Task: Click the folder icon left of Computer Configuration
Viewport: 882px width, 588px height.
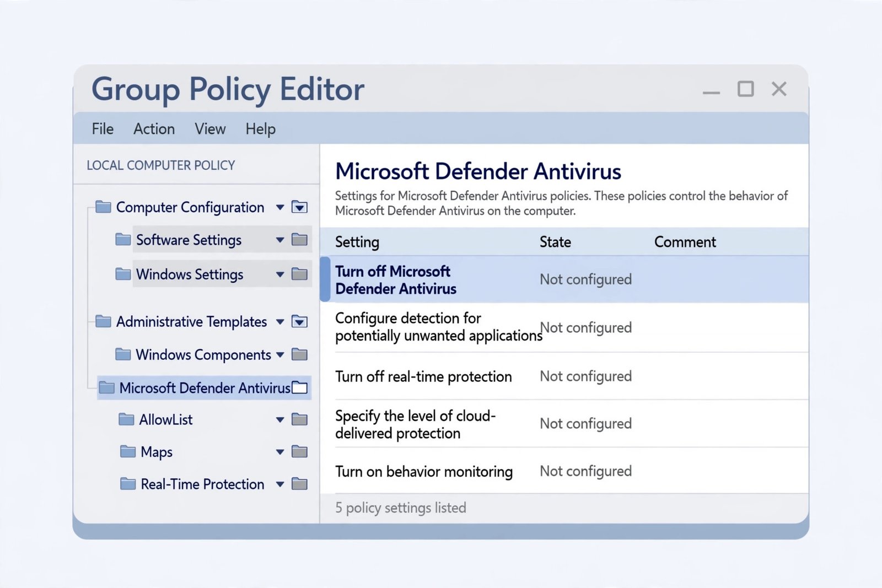Action: [103, 207]
